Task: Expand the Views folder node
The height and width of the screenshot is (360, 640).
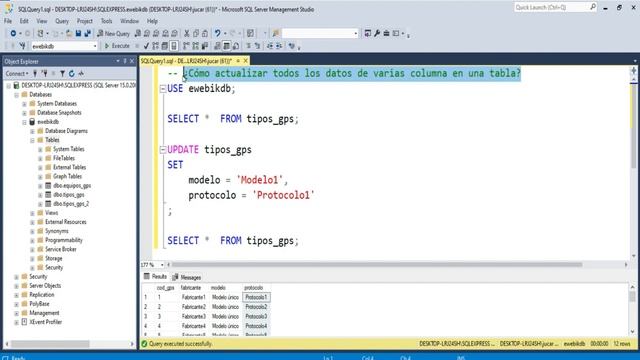Action: pos(32,213)
